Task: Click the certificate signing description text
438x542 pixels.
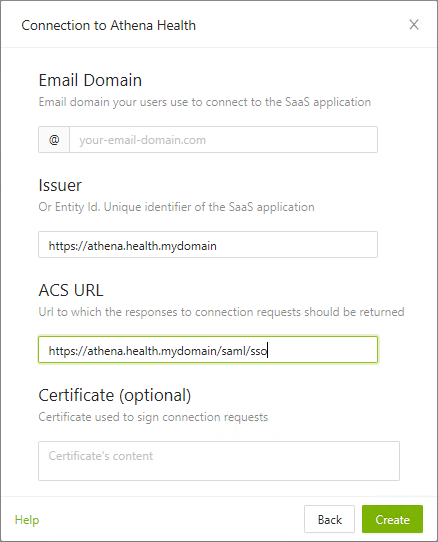Action: click(153, 417)
